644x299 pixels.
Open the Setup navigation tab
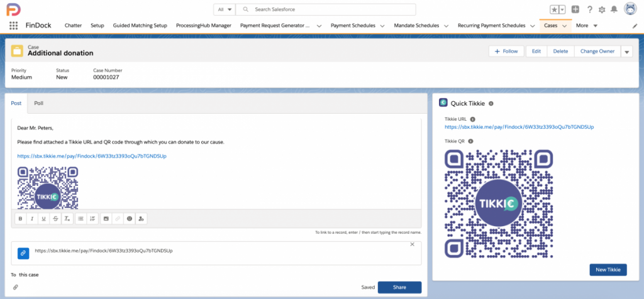click(x=97, y=25)
